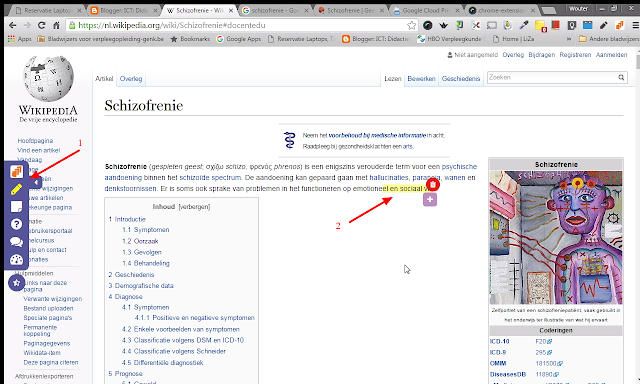Open the Bestand uploaden sidebar link

coord(48,308)
